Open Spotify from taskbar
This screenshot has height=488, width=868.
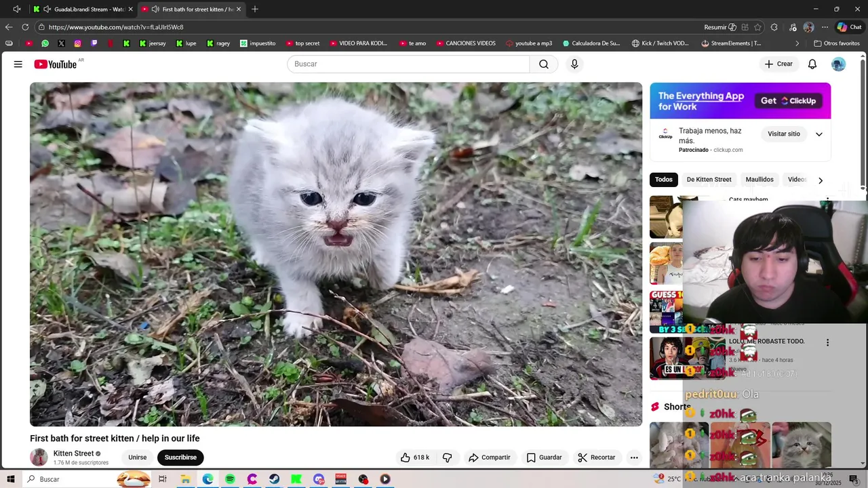(230, 479)
